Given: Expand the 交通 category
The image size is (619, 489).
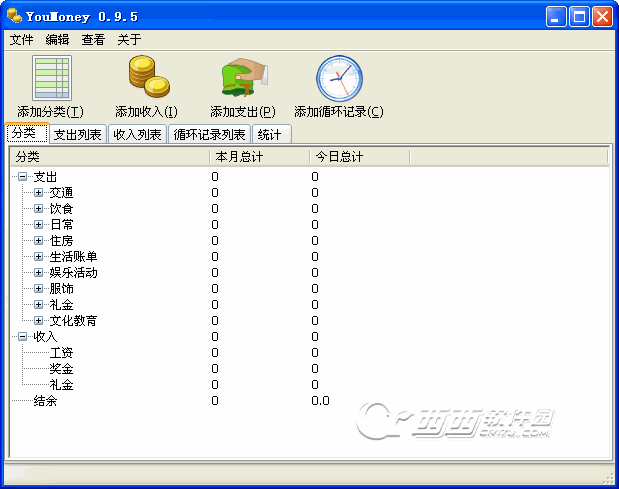Looking at the screenshot, I should [x=38, y=193].
